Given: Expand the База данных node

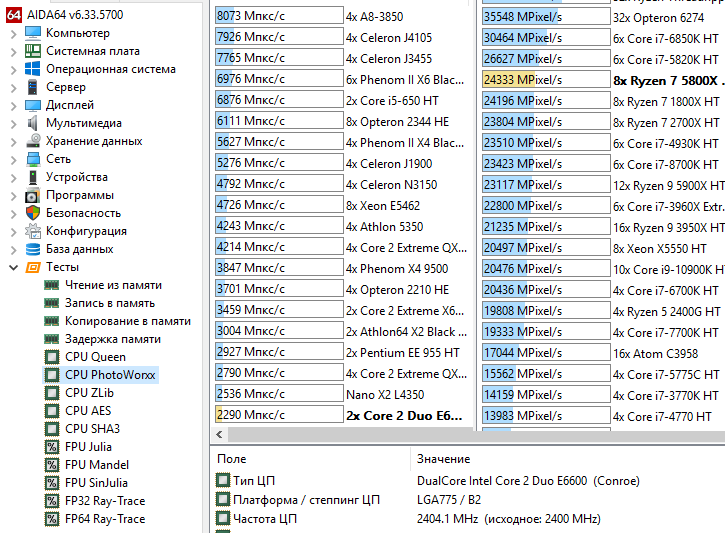Looking at the screenshot, I should (13, 250).
